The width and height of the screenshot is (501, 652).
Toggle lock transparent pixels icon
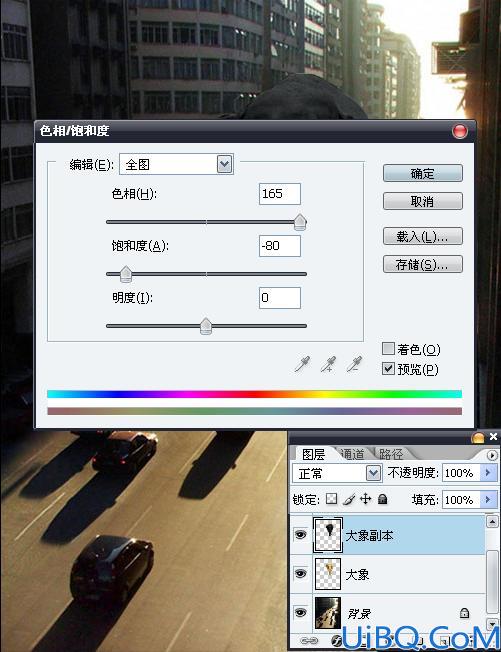331,499
